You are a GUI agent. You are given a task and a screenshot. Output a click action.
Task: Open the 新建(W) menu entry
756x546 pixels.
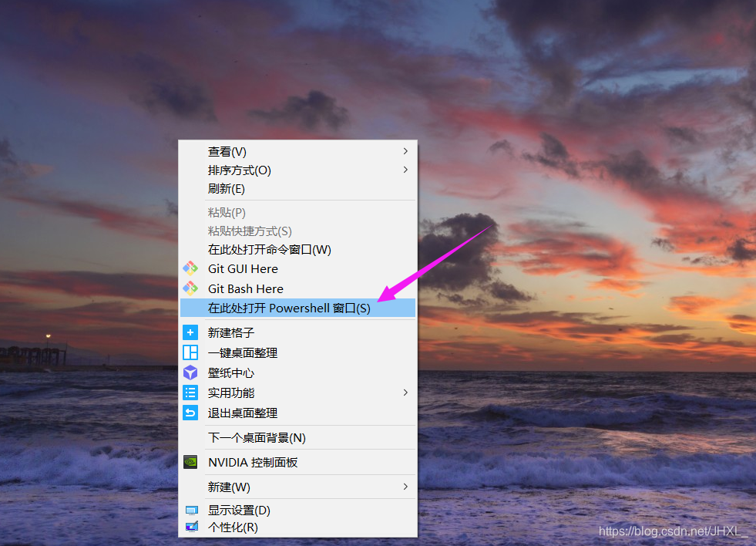point(297,487)
